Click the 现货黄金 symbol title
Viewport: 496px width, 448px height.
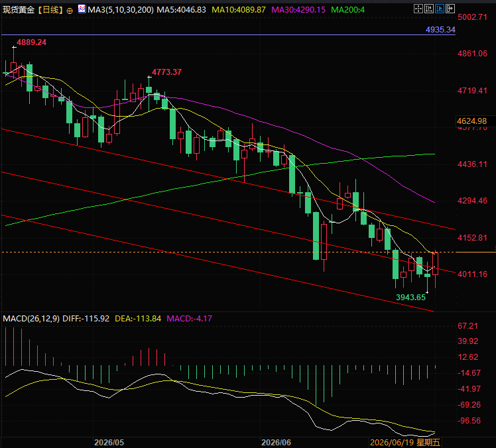click(19, 10)
